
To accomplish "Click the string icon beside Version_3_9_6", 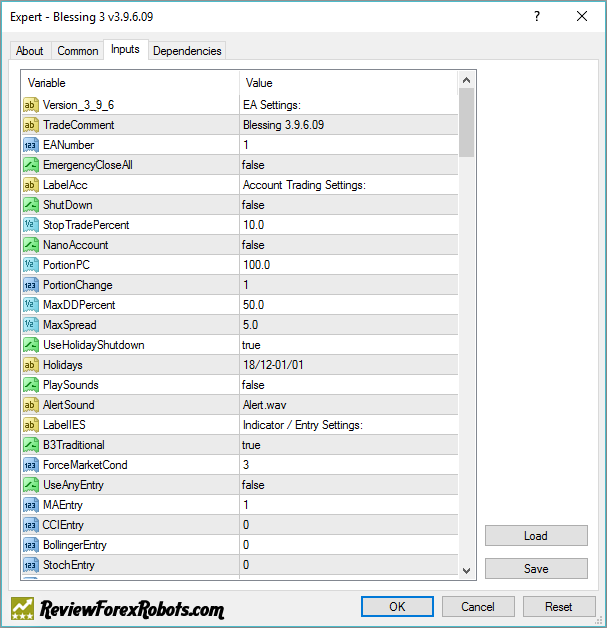I will (x=31, y=105).
